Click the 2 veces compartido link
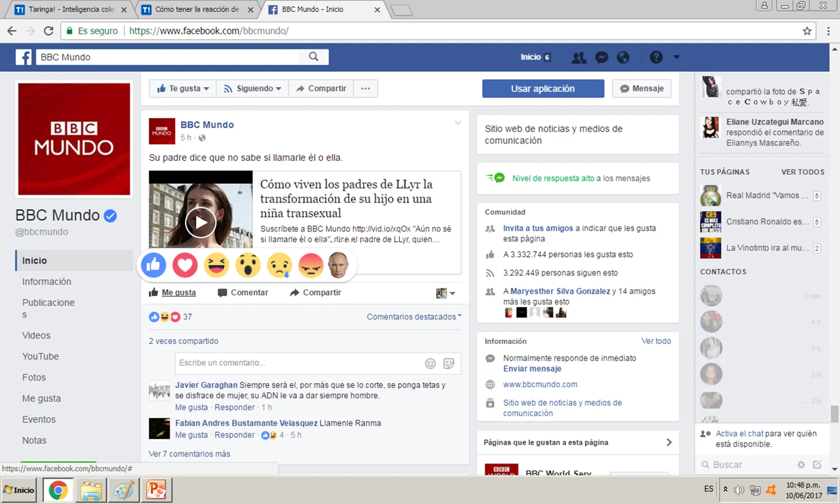 tap(184, 341)
